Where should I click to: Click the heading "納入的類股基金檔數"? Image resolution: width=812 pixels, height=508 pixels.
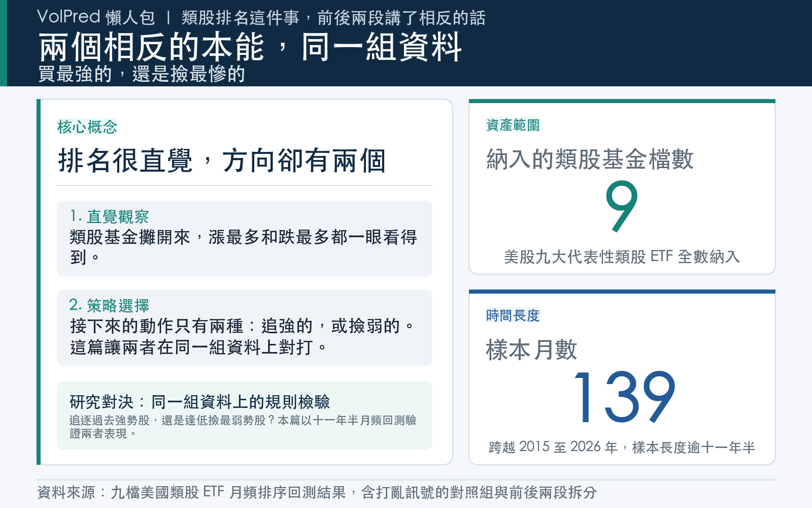(590, 159)
